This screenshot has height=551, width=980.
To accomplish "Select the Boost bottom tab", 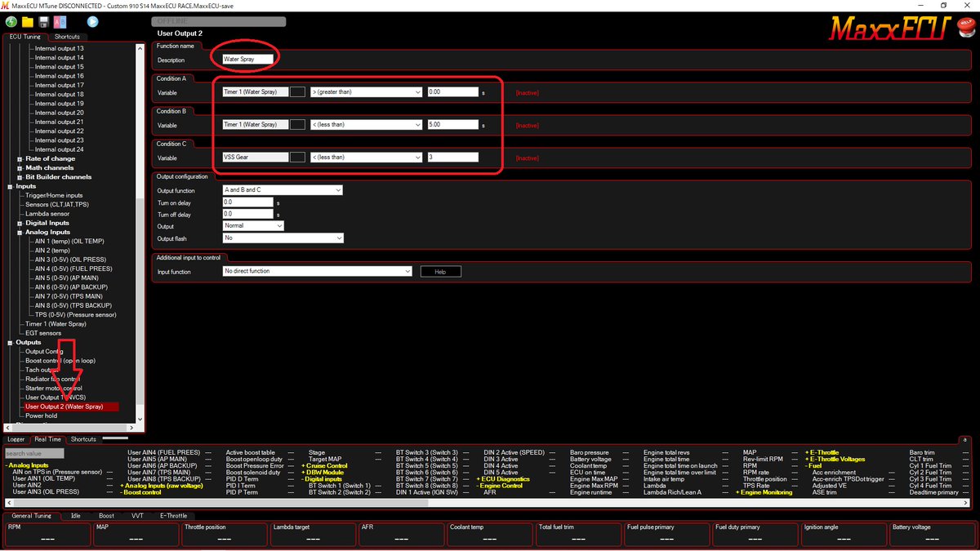I will pyautogui.click(x=106, y=516).
